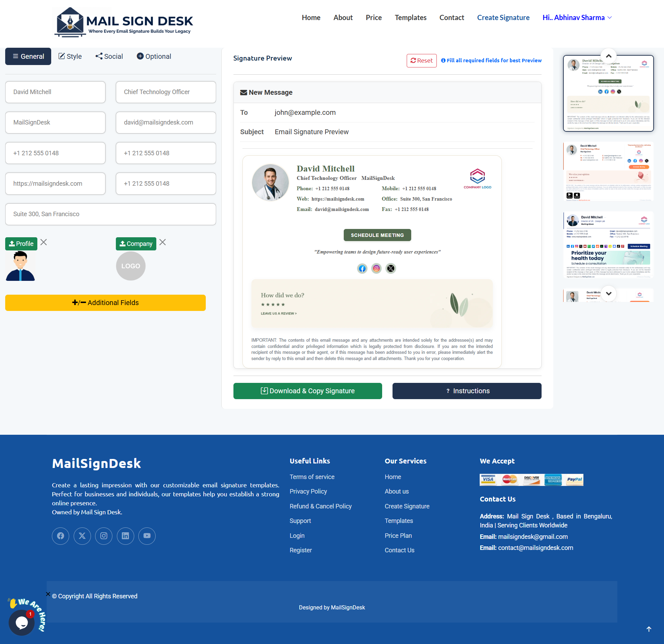
Task: Show previous templates with the up chevron
Action: pyautogui.click(x=609, y=56)
